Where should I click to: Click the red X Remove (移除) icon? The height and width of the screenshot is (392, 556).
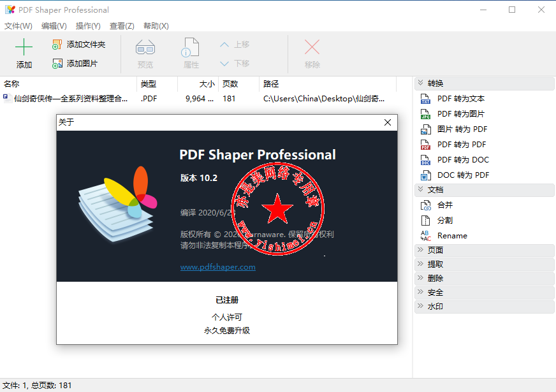(312, 47)
